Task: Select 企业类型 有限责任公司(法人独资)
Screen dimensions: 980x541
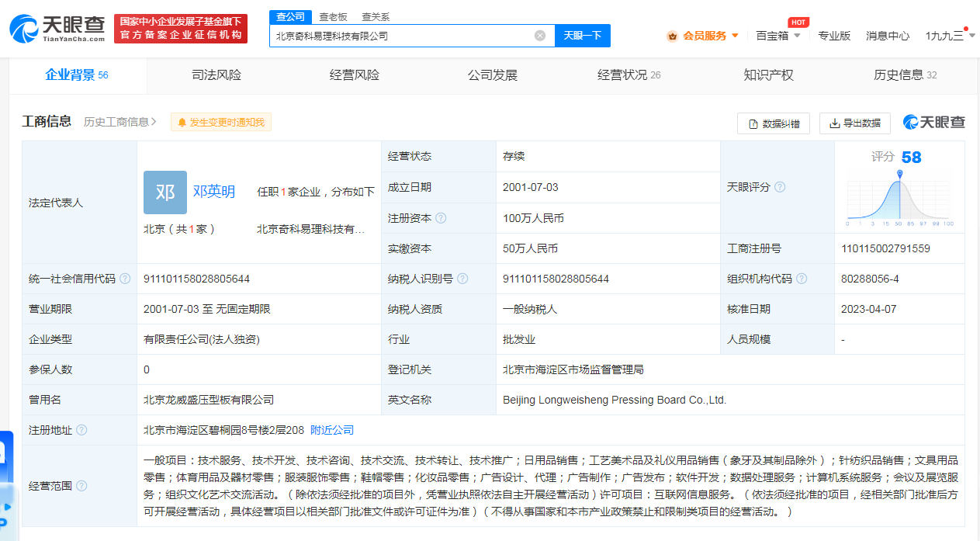Action: tap(201, 339)
